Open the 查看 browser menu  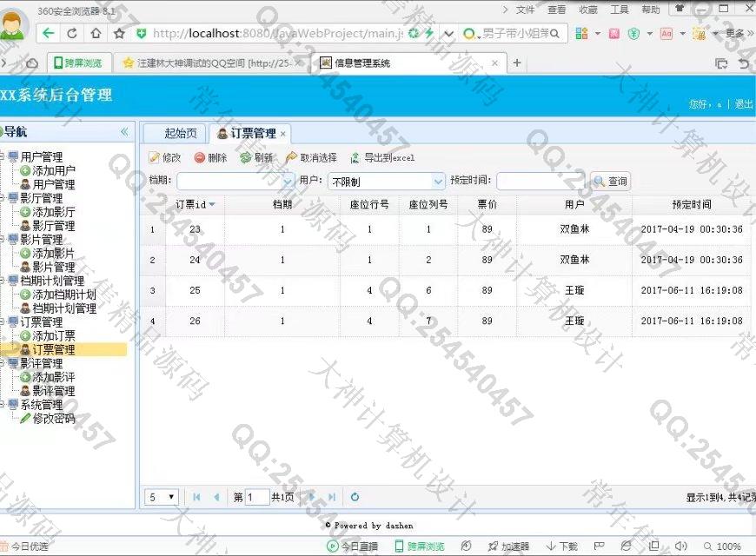pos(556,10)
